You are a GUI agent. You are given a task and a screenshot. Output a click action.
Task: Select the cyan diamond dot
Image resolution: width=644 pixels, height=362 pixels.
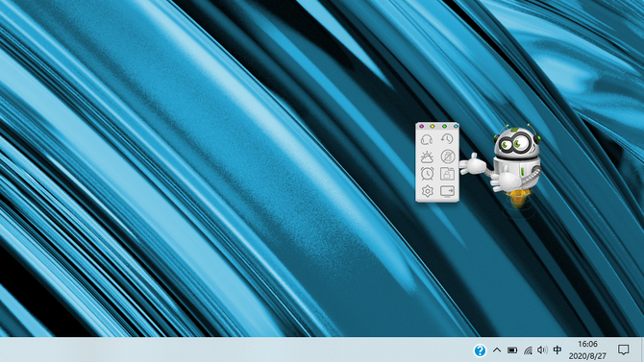pyautogui.click(x=455, y=126)
